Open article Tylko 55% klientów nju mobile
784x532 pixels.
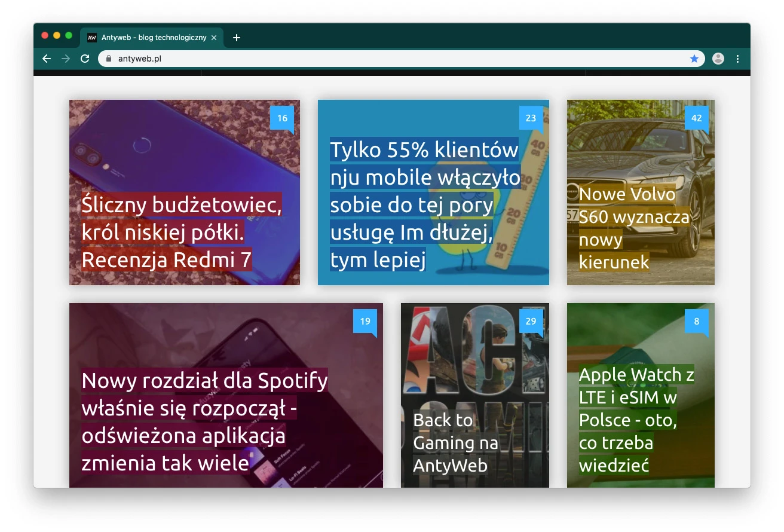(425, 205)
